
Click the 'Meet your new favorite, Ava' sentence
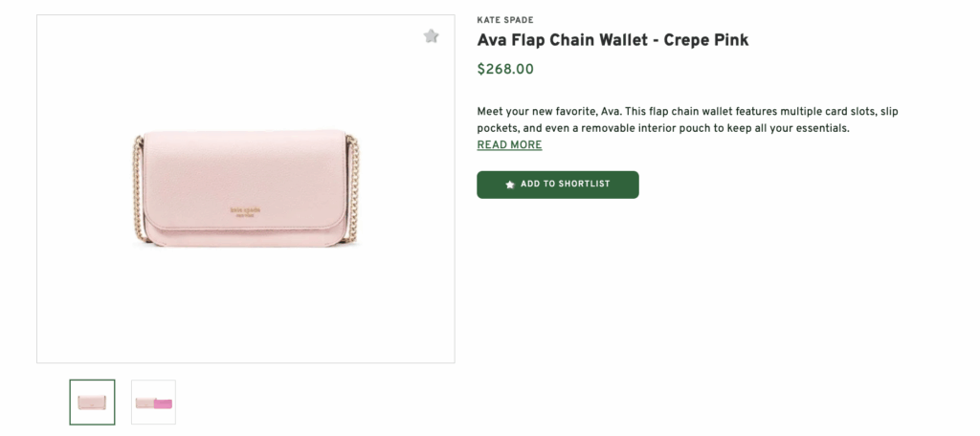pyautogui.click(x=549, y=112)
